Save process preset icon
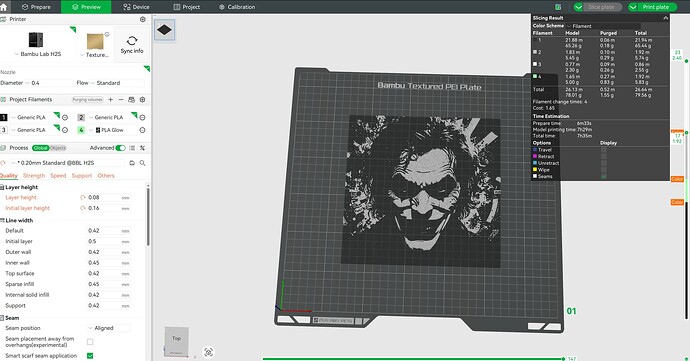690x361 pixels. tap(132, 163)
